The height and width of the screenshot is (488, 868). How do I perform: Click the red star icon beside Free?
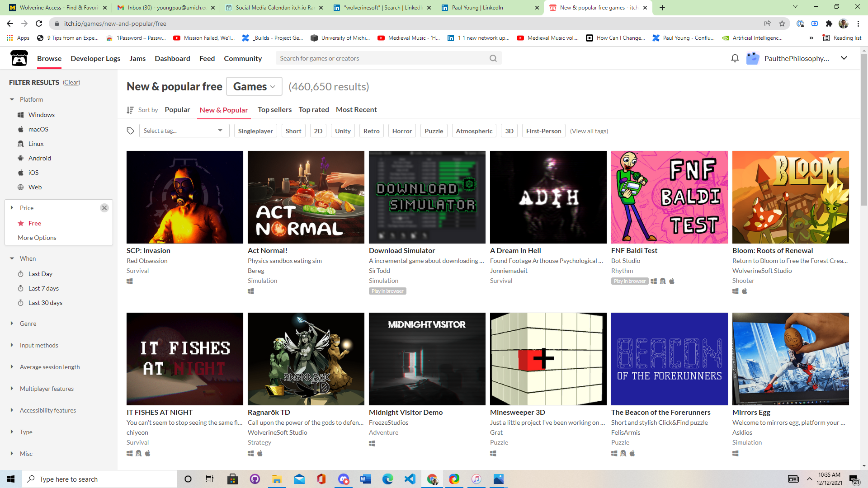point(21,223)
